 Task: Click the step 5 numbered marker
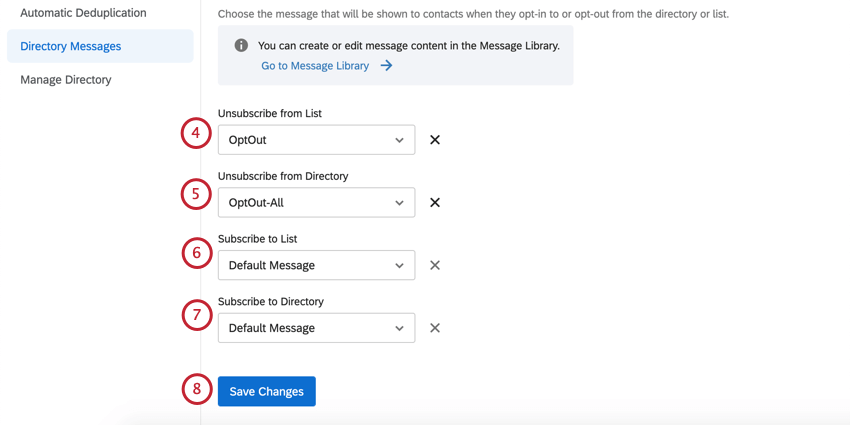[x=196, y=194]
